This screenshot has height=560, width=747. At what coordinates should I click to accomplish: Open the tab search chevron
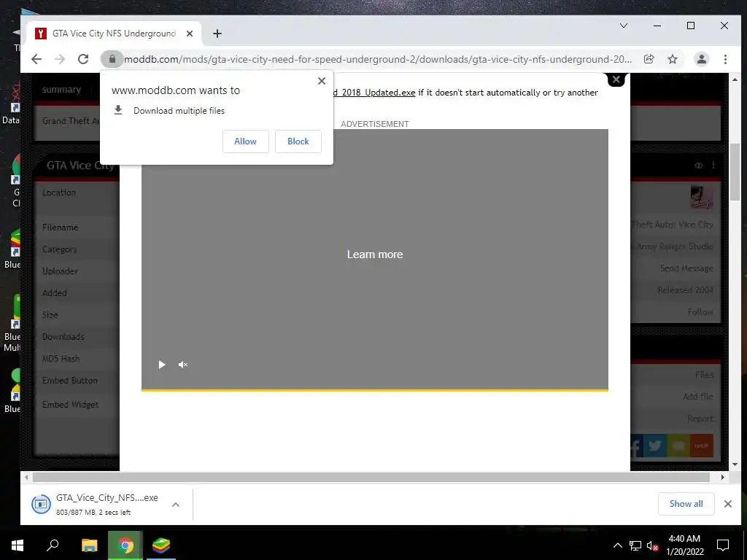click(623, 26)
